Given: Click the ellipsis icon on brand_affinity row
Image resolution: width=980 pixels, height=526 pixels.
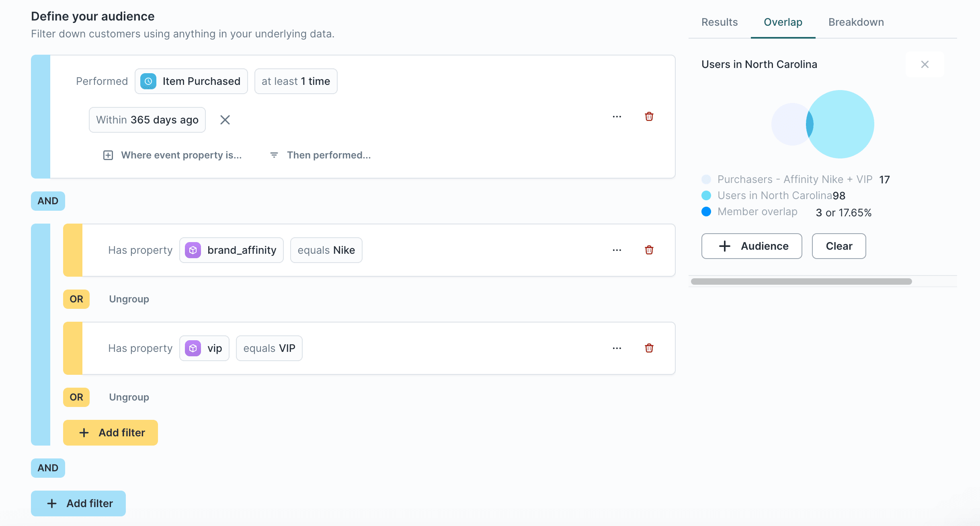Looking at the screenshot, I should tap(616, 250).
